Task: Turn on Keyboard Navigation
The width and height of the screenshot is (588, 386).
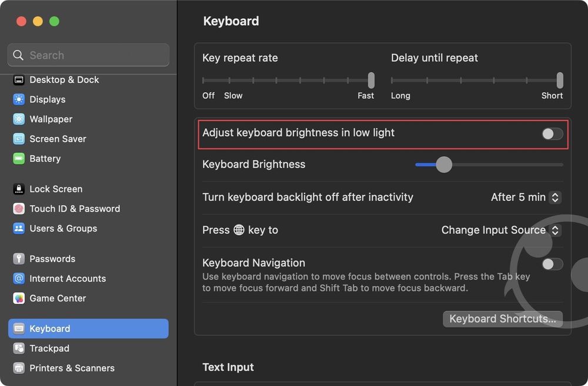Action: pyautogui.click(x=552, y=264)
